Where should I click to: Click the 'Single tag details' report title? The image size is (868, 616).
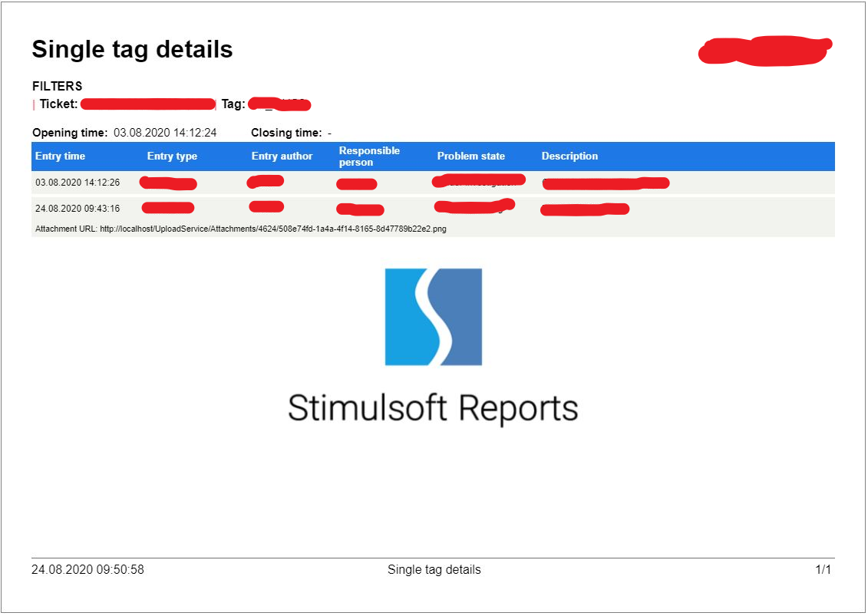coord(132,49)
